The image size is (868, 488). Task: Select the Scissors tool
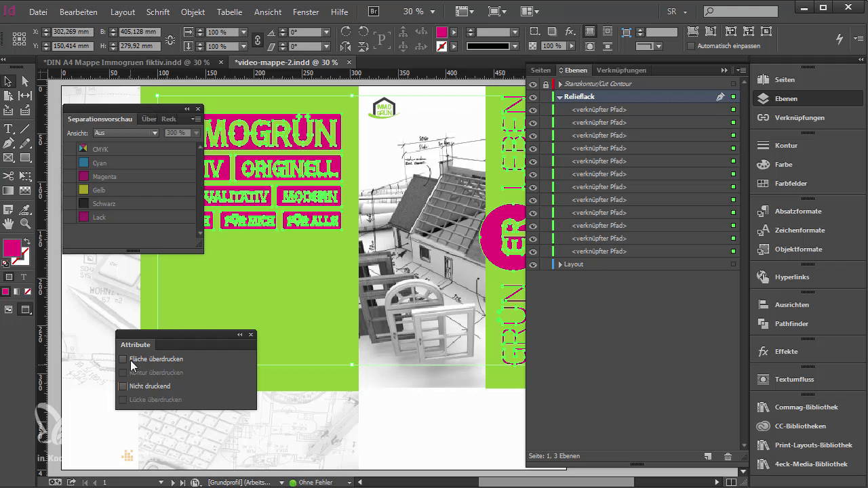click(9, 176)
